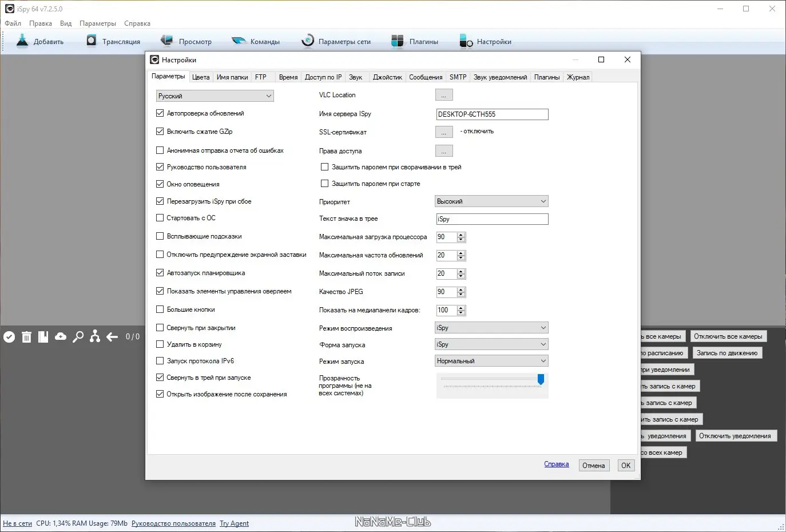The width and height of the screenshot is (786, 532).
Task: Click the Try Agent link in status bar
Action: (234, 523)
